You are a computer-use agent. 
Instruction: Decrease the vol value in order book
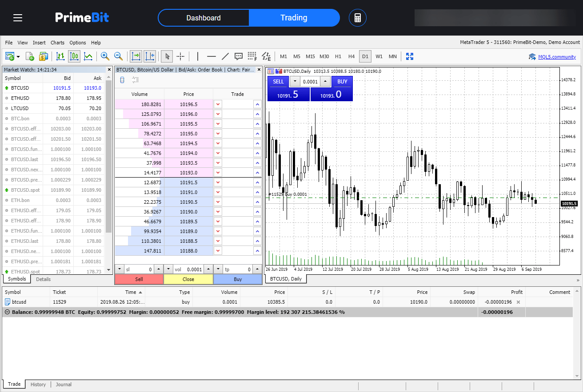click(x=168, y=269)
